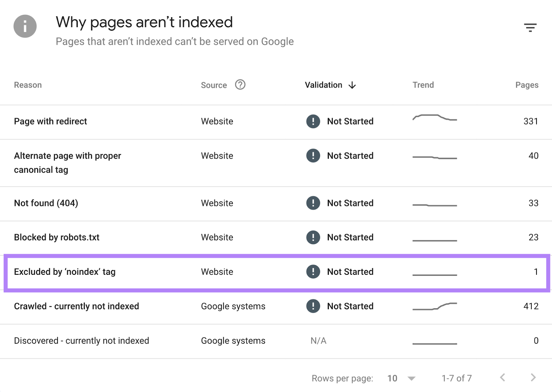
Task: Click the warning icon on the Page with redirect row
Action: click(x=313, y=121)
